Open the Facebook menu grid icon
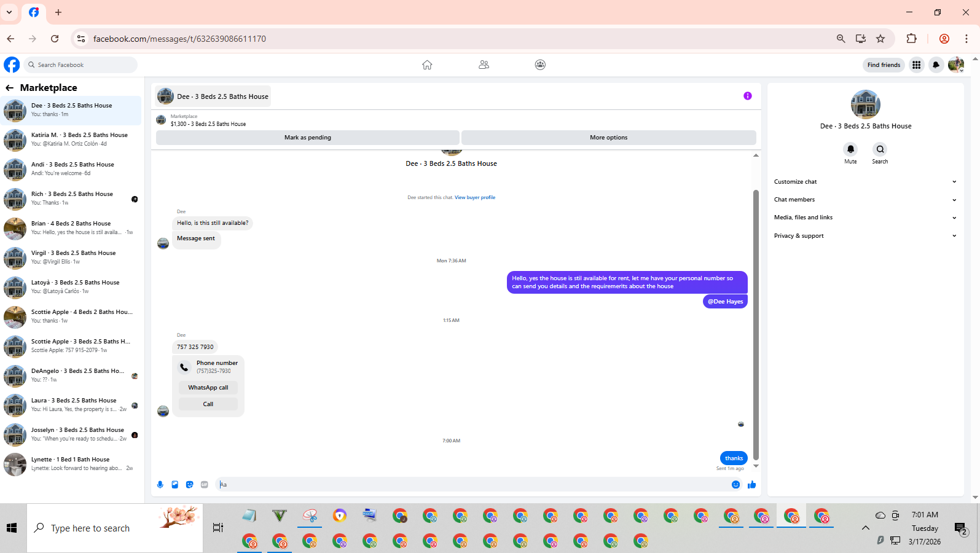The height and width of the screenshot is (553, 980). [916, 65]
